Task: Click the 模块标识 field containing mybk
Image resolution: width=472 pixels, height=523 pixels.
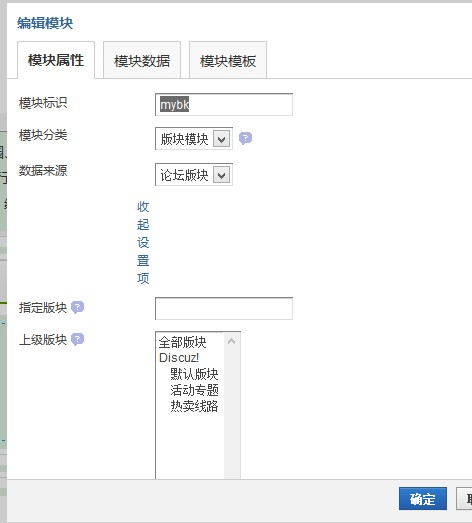Action: (224, 105)
